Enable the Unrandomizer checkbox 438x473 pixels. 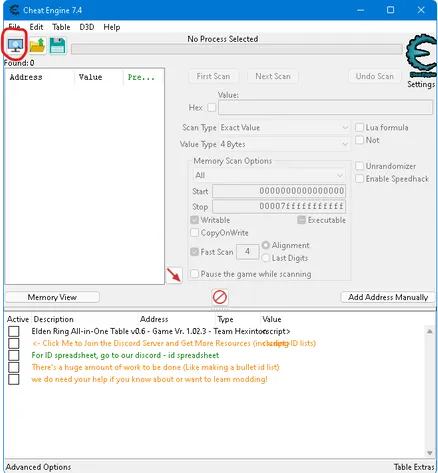[359, 166]
